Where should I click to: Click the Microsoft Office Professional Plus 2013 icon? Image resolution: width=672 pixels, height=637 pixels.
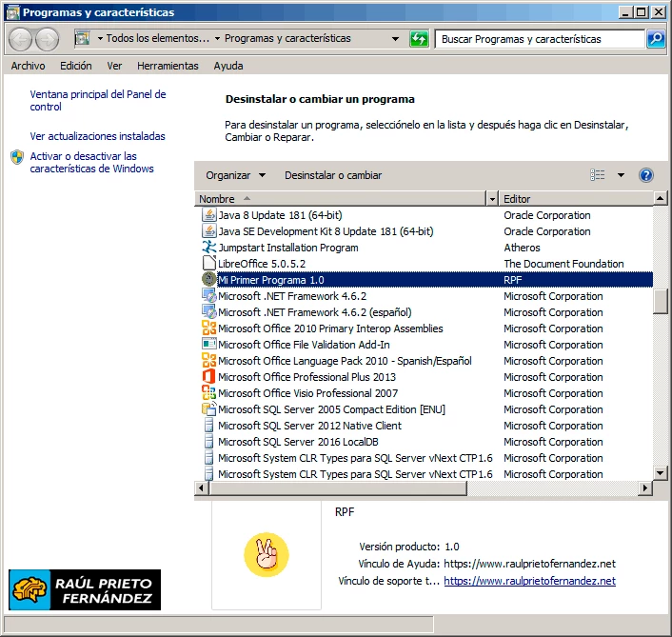(x=209, y=377)
